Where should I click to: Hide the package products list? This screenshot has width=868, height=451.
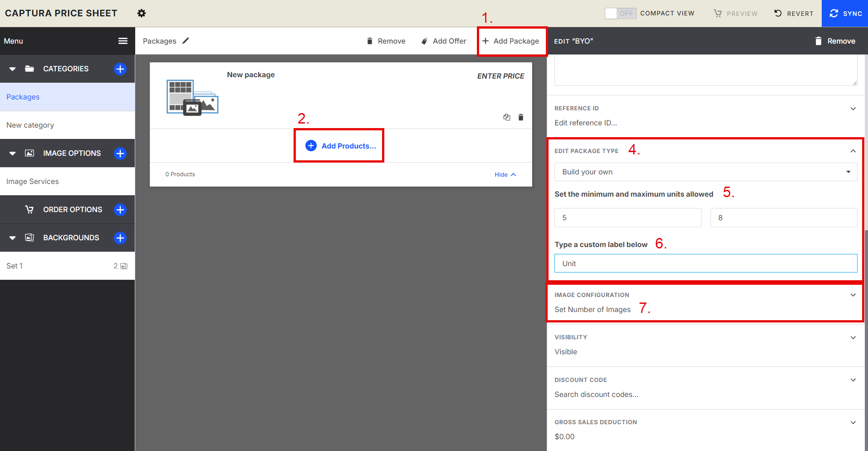click(x=505, y=174)
